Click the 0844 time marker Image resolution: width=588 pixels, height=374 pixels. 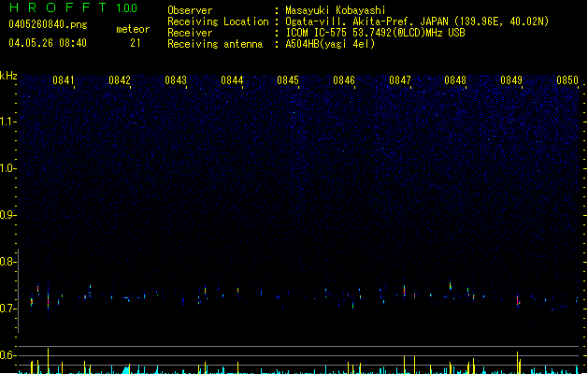point(232,80)
